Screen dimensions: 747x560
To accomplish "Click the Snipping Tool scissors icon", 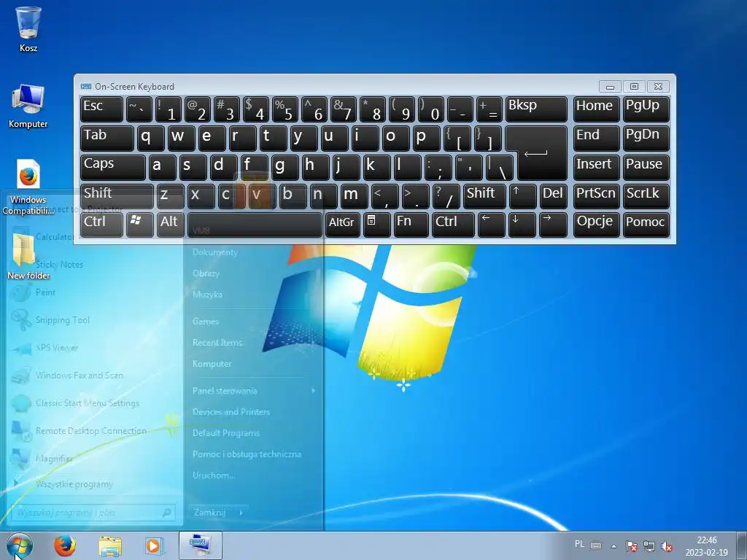I will pyautogui.click(x=21, y=319).
